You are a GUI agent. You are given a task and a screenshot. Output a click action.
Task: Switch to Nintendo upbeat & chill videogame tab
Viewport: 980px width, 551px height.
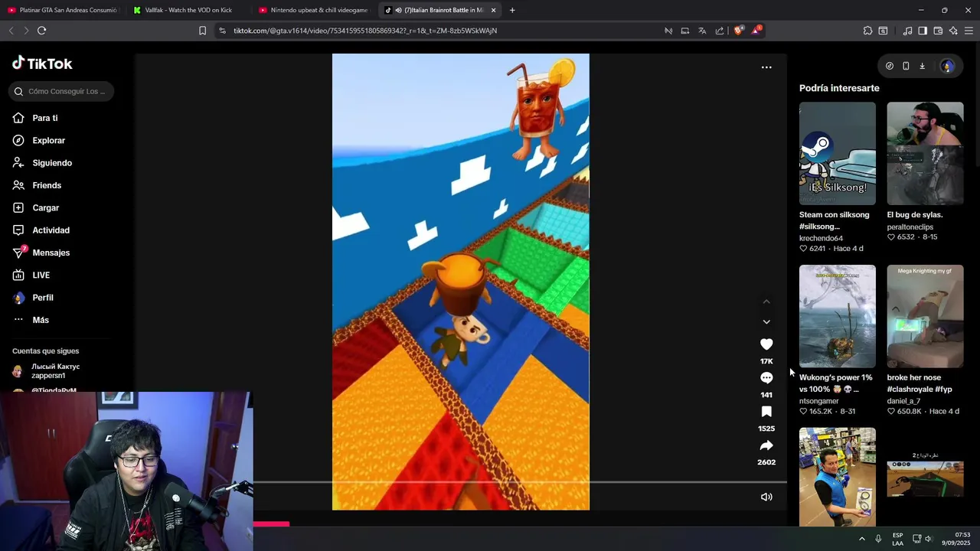coord(313,10)
